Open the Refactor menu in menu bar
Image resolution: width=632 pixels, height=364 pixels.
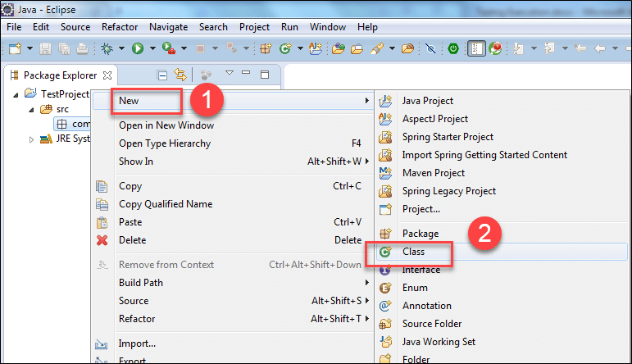tap(120, 27)
